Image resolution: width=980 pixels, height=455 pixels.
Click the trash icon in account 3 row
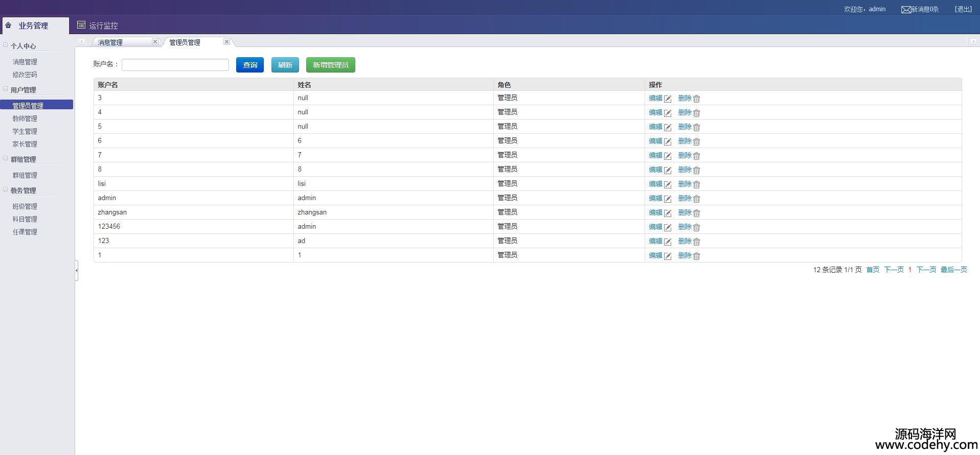point(696,99)
